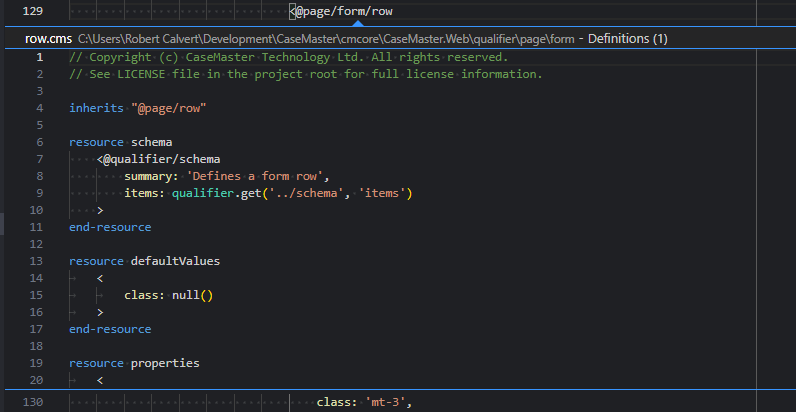796x412 pixels.
Task: Click end-resource on line 11
Action: [x=110, y=227]
